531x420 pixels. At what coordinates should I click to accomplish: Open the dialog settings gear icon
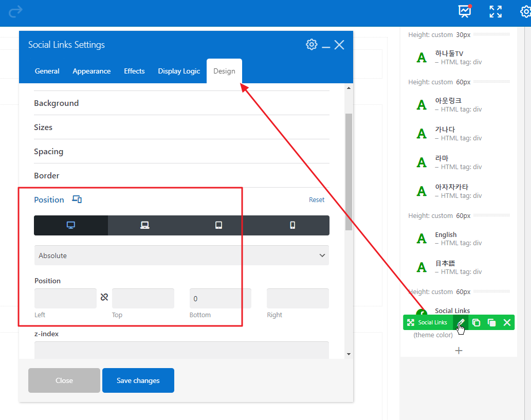point(312,44)
